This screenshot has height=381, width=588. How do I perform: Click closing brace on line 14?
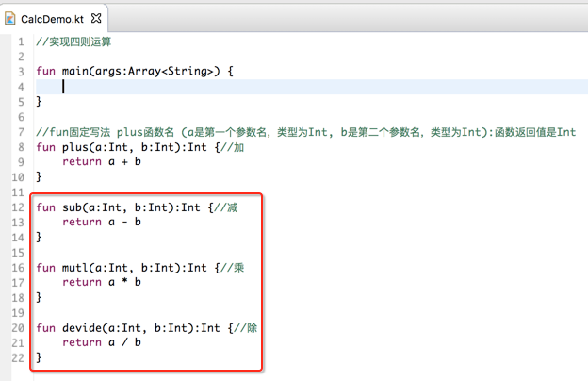coord(39,238)
